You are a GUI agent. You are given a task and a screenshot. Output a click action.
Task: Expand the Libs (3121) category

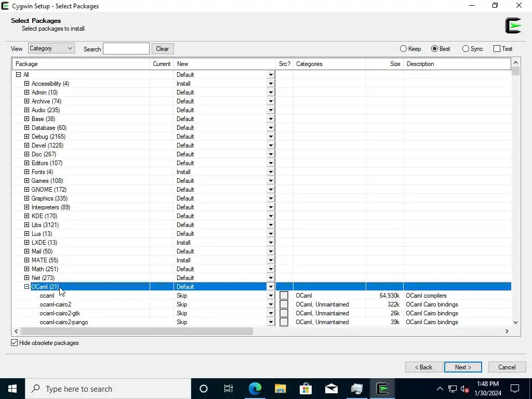point(27,224)
